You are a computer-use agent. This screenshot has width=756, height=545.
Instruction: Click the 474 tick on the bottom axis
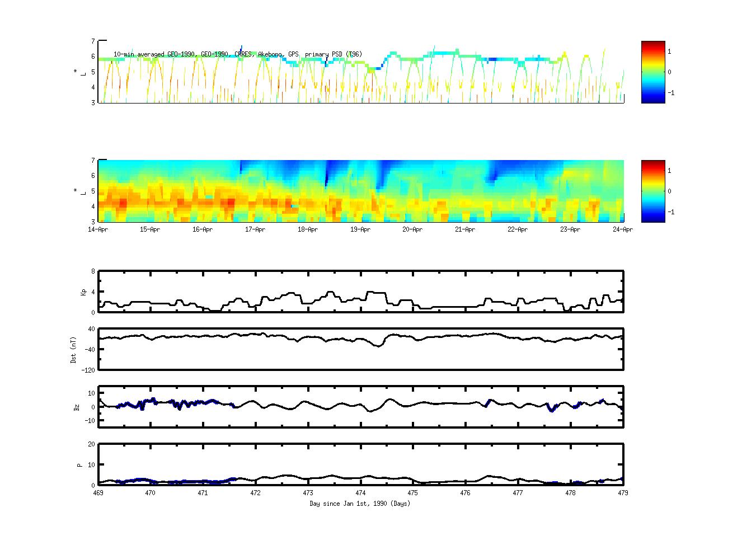point(360,493)
